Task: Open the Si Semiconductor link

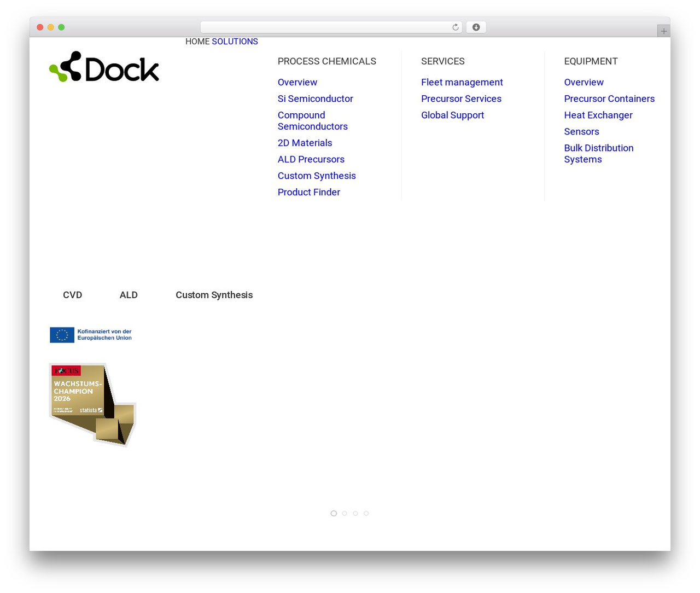Action: (316, 98)
